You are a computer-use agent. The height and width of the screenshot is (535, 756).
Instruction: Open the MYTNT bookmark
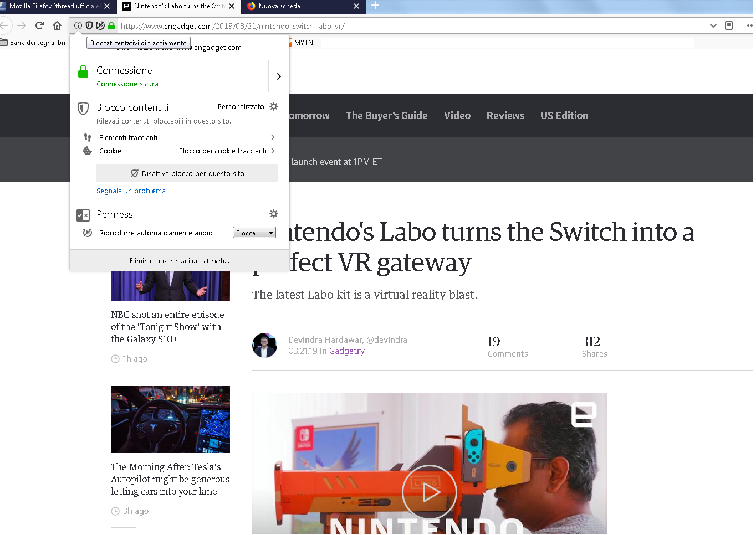303,42
